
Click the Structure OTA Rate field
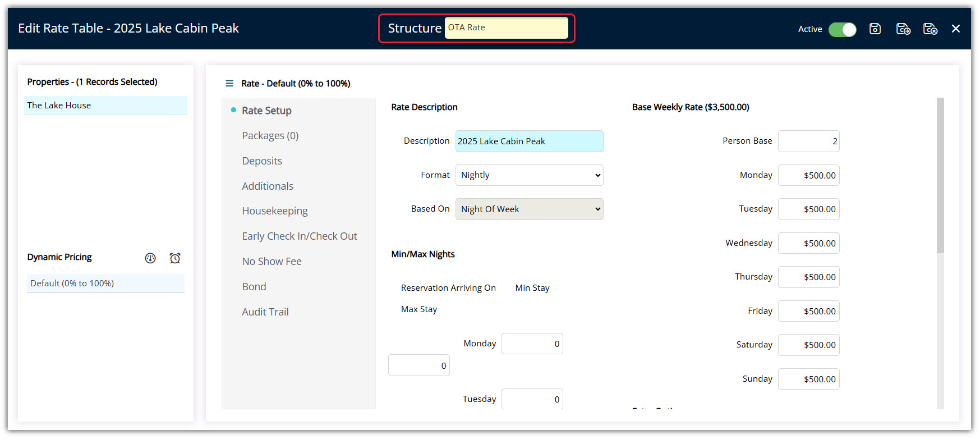507,28
